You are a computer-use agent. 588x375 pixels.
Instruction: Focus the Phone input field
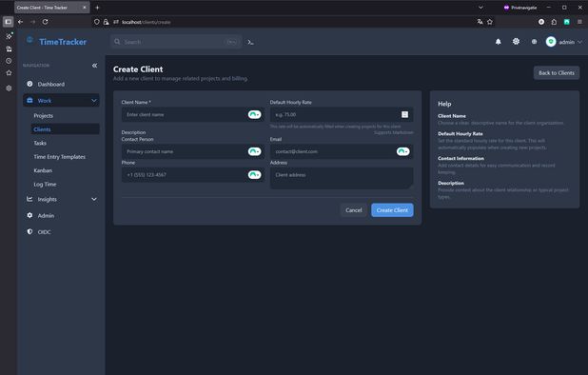193,174
